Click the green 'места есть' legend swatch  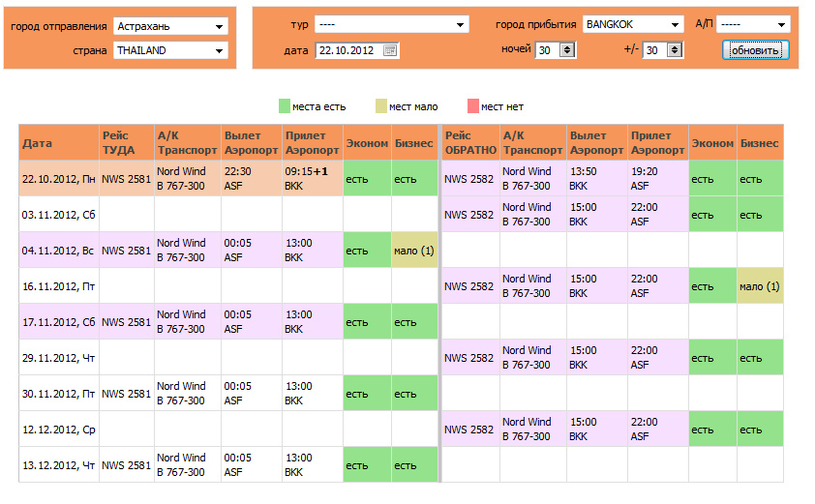[285, 106]
